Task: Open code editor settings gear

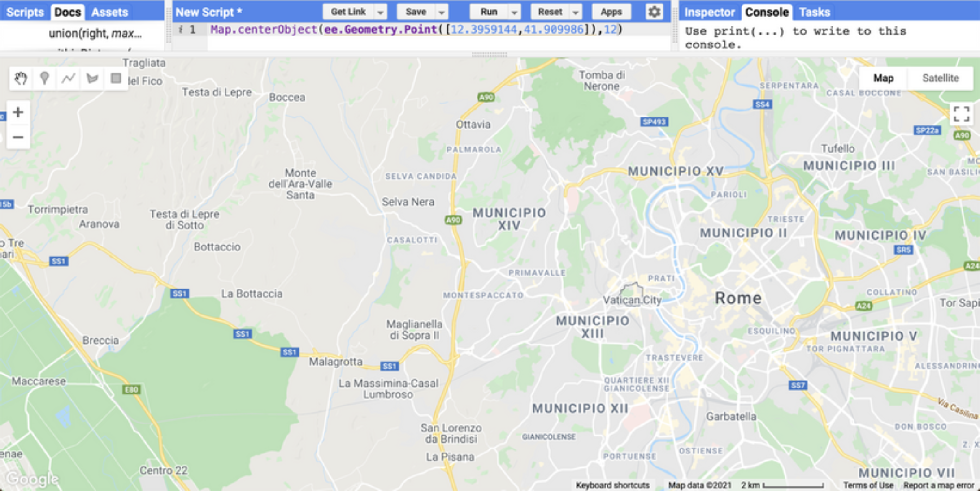Action: (654, 12)
